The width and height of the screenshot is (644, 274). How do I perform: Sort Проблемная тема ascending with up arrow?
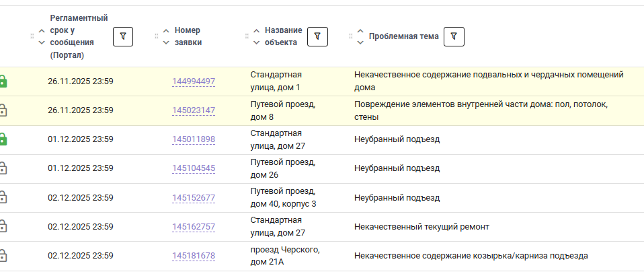(x=360, y=31)
